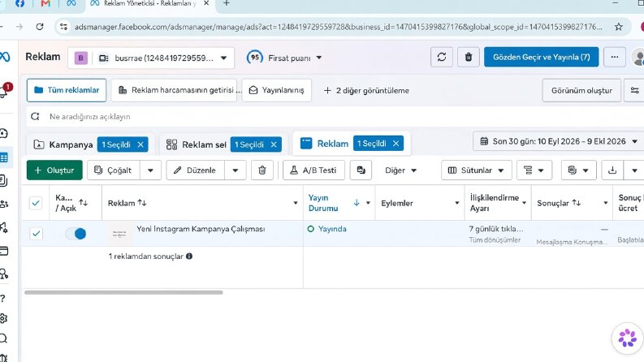Select the Tüm reklamlar view tab
The image size is (644, 362).
pyautogui.click(x=67, y=90)
